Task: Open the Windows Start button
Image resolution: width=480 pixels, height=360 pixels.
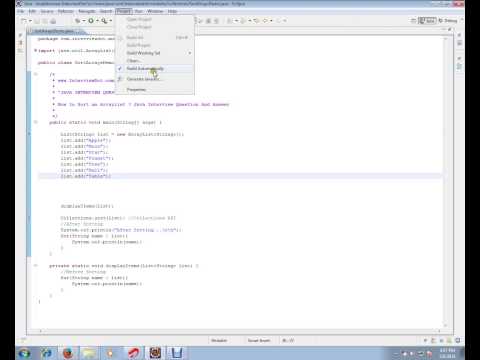Action: pos(24,353)
